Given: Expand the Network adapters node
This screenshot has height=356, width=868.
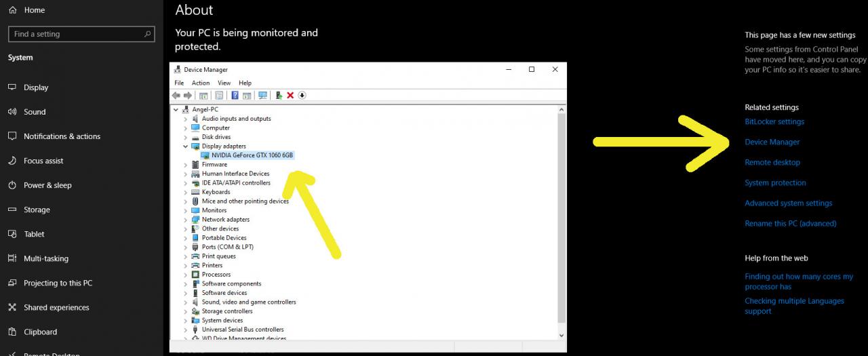Looking at the screenshot, I should pos(185,220).
